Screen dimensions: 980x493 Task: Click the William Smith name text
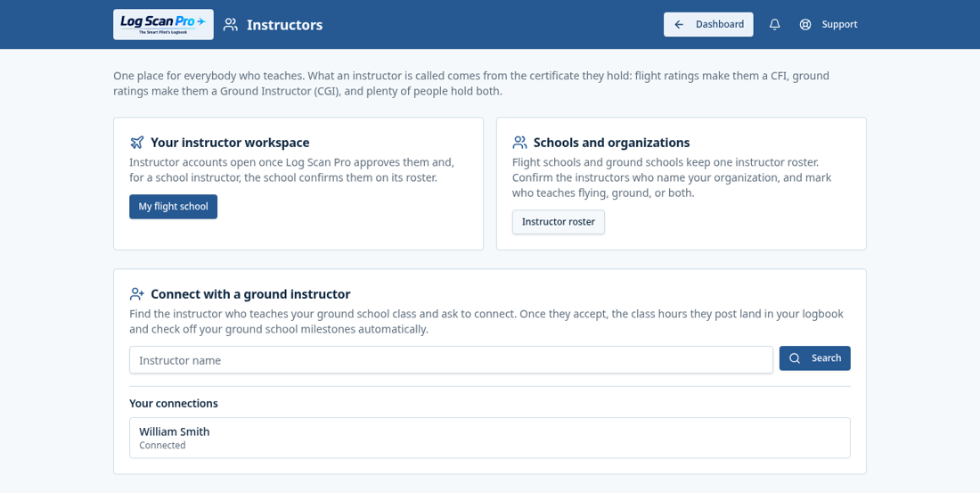click(175, 431)
